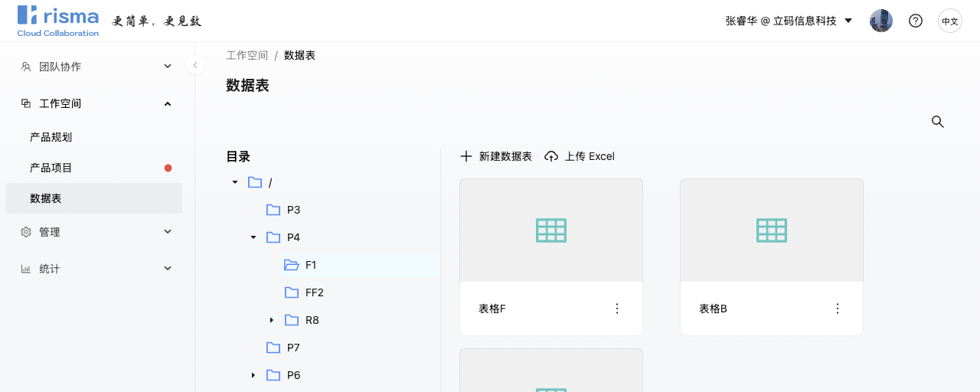Collapse the sidebar using the arrow handle
The width and height of the screenshot is (980, 392).
coord(195,65)
